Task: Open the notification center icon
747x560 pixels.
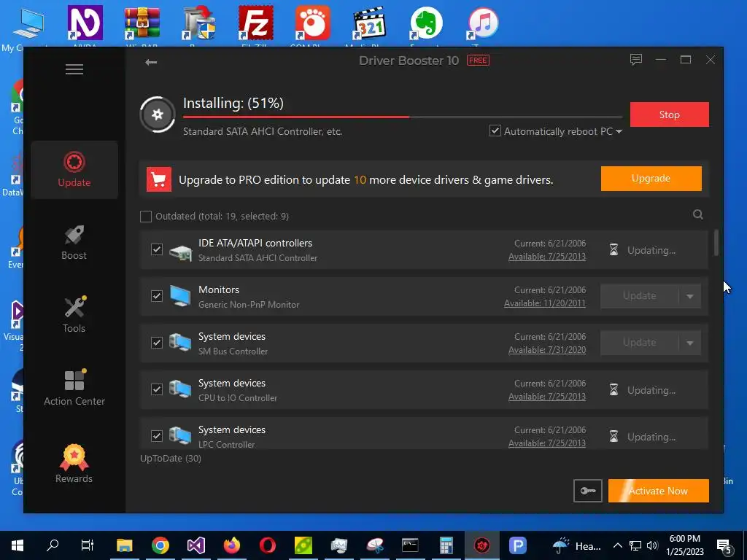Action: [724, 545]
